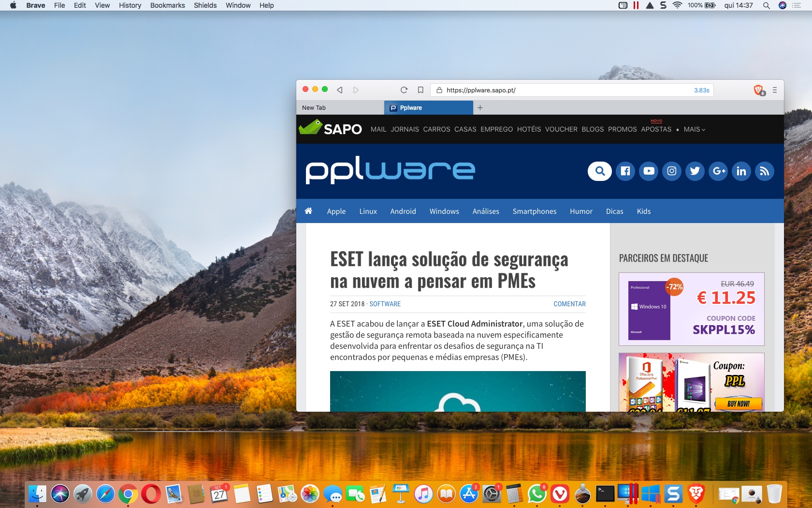This screenshot has height=508, width=812.
Task: Expand the SAPO MAIS dropdown
Action: (x=695, y=129)
